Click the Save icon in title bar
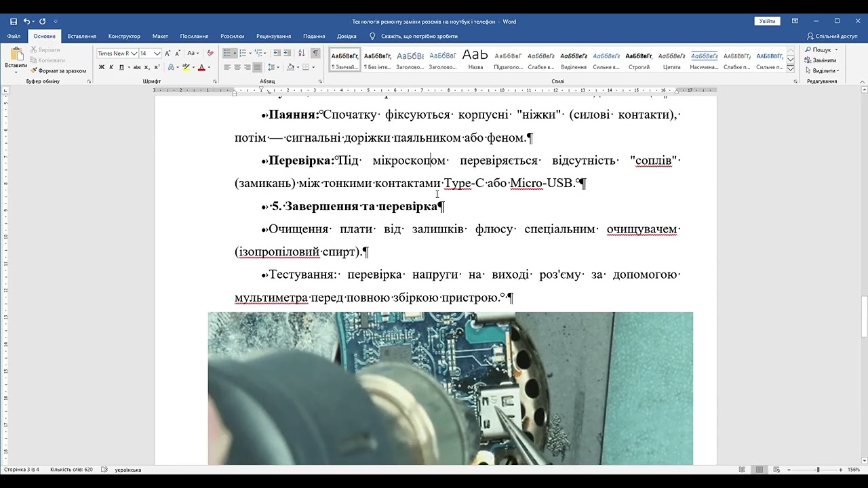The image size is (868, 488). point(14,22)
